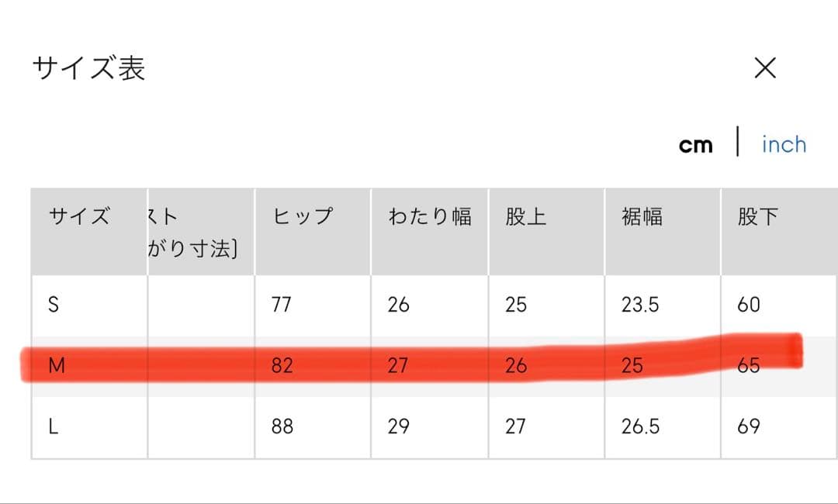Click the S hip value 77
The width and height of the screenshot is (838, 504).
pos(282,305)
